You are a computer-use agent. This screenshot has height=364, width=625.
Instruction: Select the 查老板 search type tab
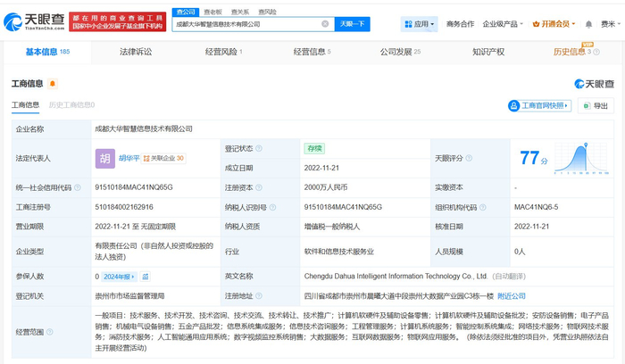click(214, 12)
